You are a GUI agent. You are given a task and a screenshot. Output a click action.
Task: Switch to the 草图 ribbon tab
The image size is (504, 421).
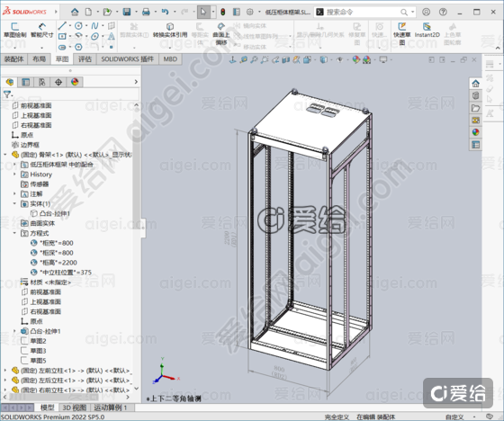(x=62, y=59)
